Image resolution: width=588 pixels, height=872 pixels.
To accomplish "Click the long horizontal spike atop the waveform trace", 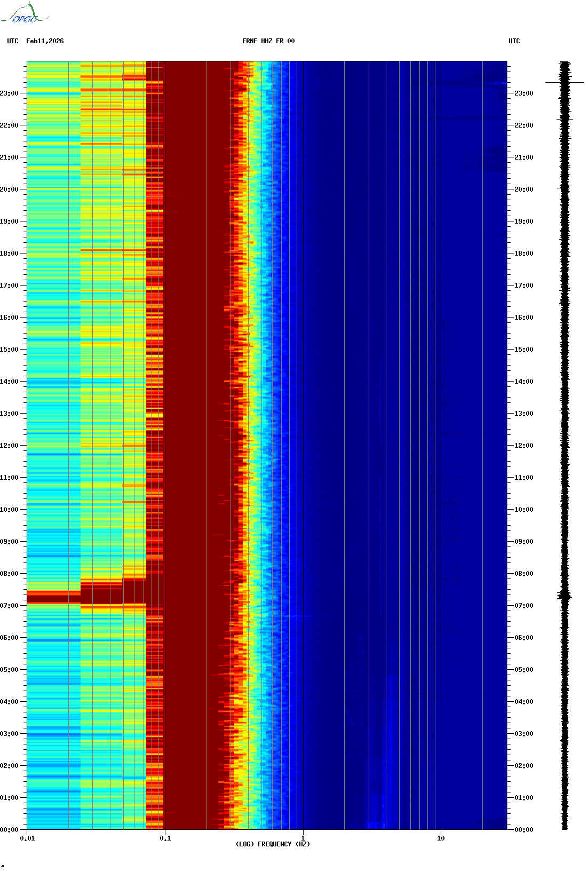I will pyautogui.click(x=565, y=83).
